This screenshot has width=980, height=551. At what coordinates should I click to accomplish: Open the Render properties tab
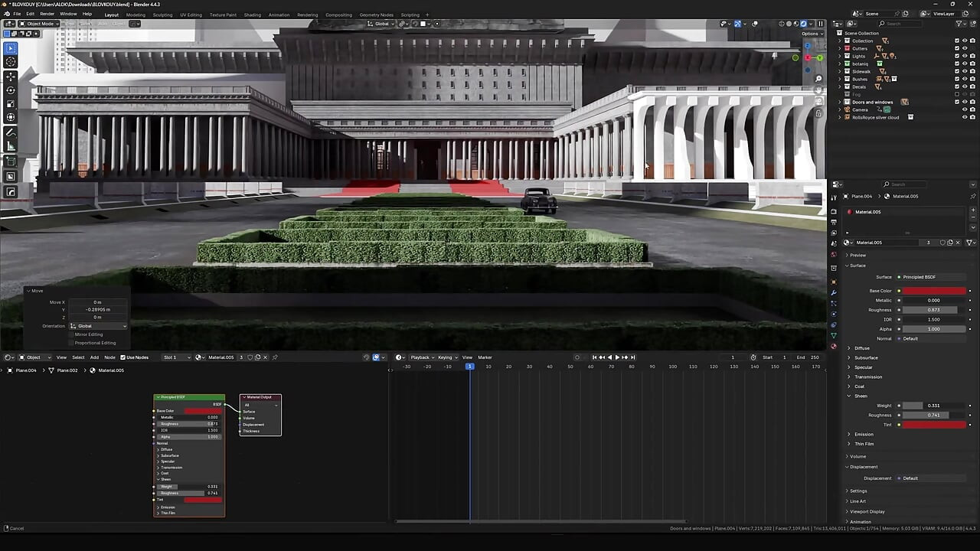click(x=834, y=211)
